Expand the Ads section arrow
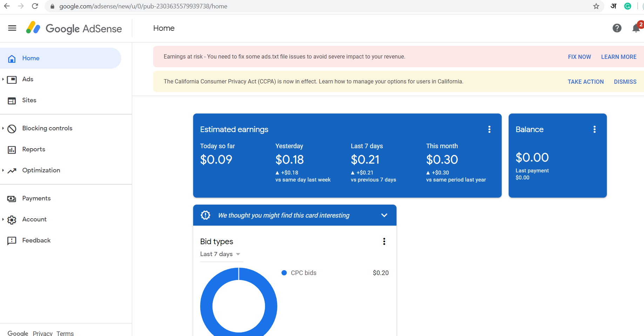 point(3,79)
